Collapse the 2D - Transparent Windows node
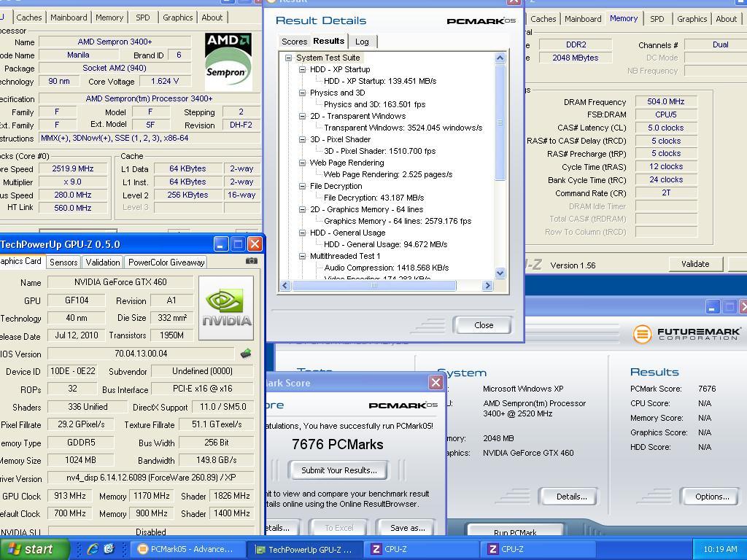Screen dimensions: 747x560 click(302, 116)
